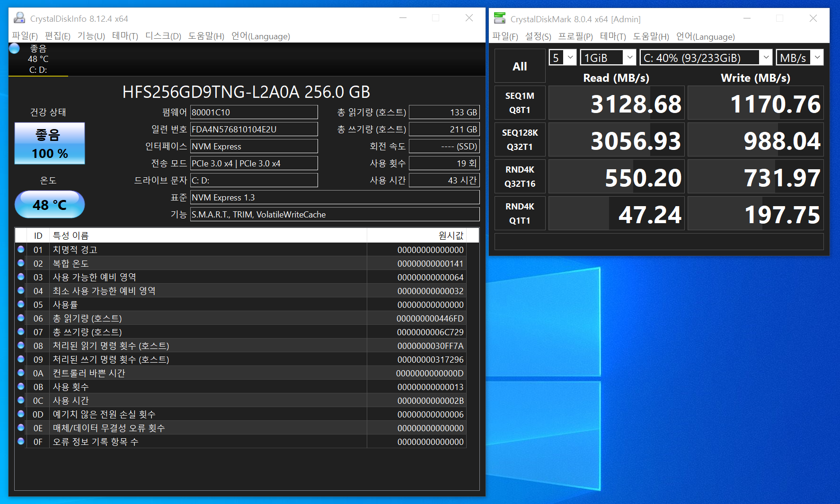Click the CrystalDiskMark app icon in title bar
The image size is (840, 504).
[x=500, y=18]
